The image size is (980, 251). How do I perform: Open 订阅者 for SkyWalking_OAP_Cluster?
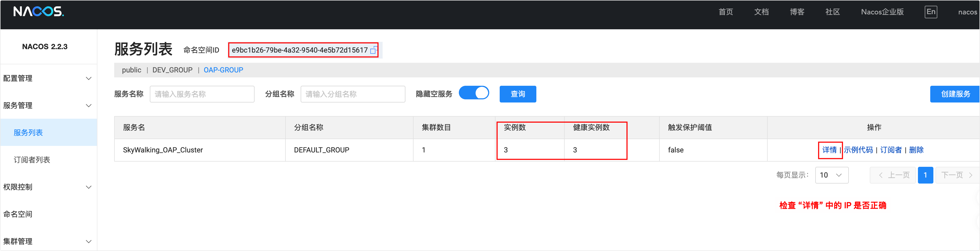(891, 150)
